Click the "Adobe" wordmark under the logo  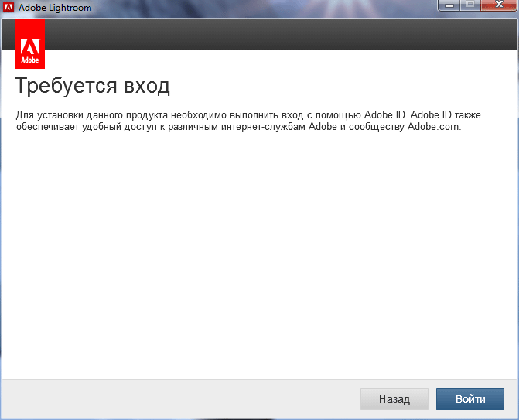[29, 60]
